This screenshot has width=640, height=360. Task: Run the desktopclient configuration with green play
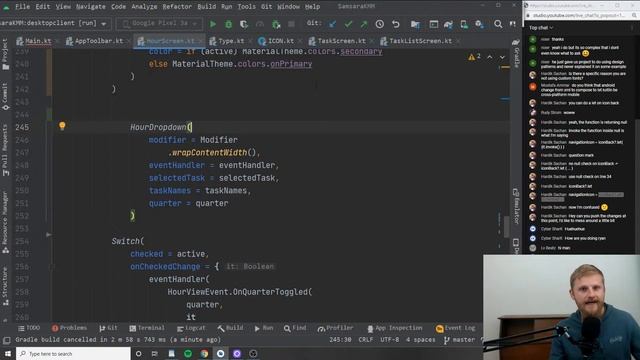(213, 24)
